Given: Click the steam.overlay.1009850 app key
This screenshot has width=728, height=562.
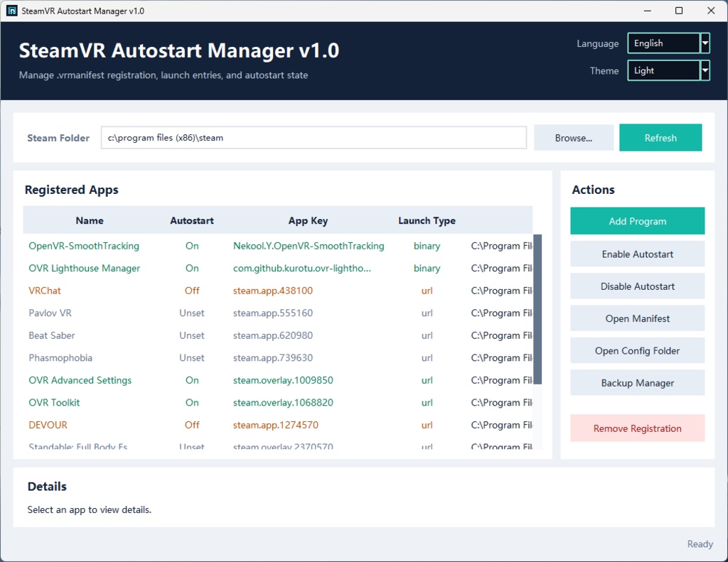Looking at the screenshot, I should (x=283, y=380).
